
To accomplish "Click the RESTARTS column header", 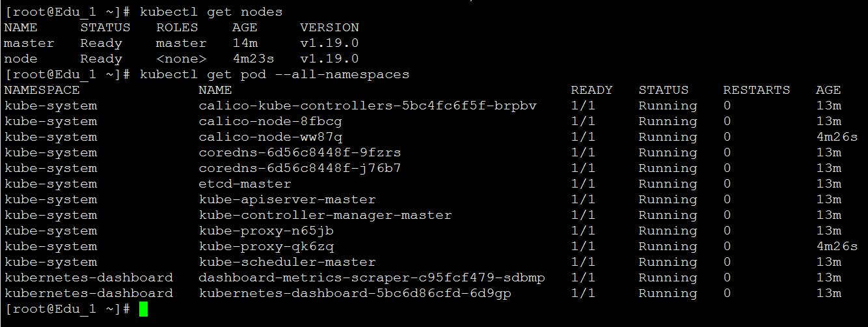I will click(756, 90).
